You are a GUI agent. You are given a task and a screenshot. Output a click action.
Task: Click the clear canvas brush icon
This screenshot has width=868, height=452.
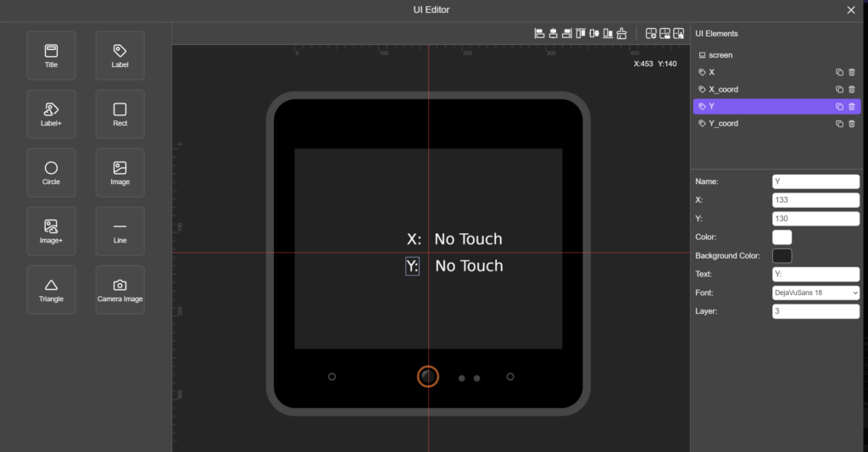(x=622, y=34)
